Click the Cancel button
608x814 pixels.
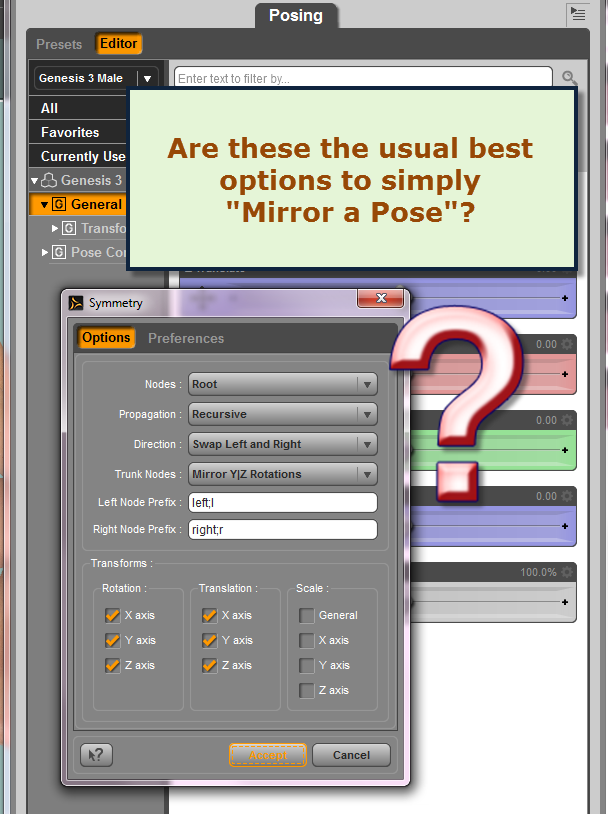(x=351, y=755)
